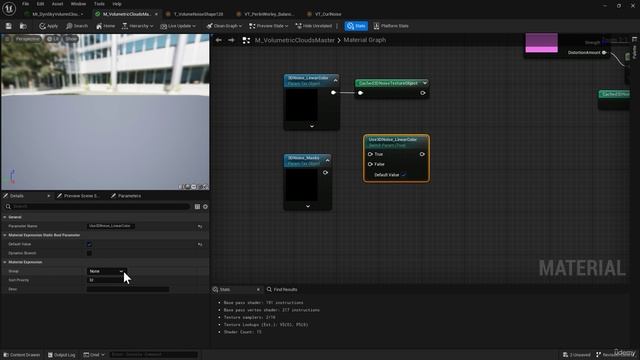This screenshot has height=360, width=640.
Task: Open the Edit menu
Action: [40, 4]
